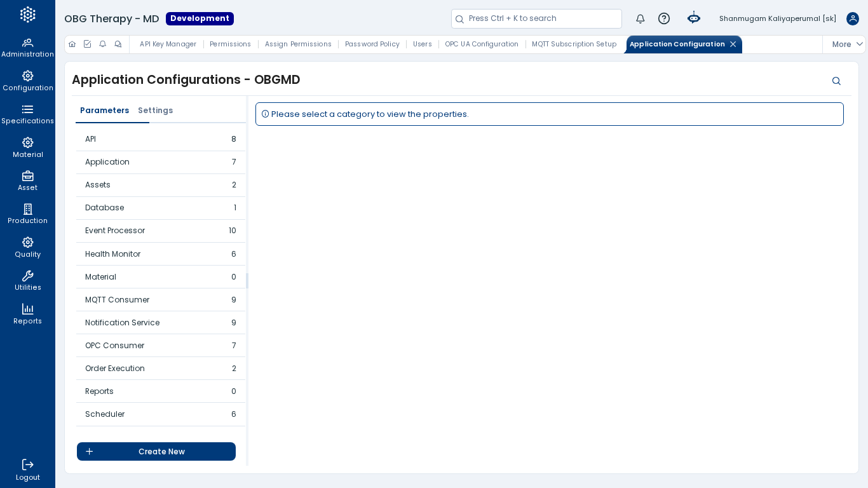Image resolution: width=868 pixels, height=488 pixels.
Task: Select the Notification Service category
Action: point(161,322)
